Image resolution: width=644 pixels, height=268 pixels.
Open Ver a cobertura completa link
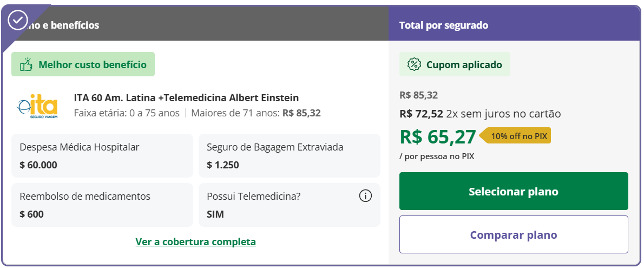pyautogui.click(x=195, y=241)
